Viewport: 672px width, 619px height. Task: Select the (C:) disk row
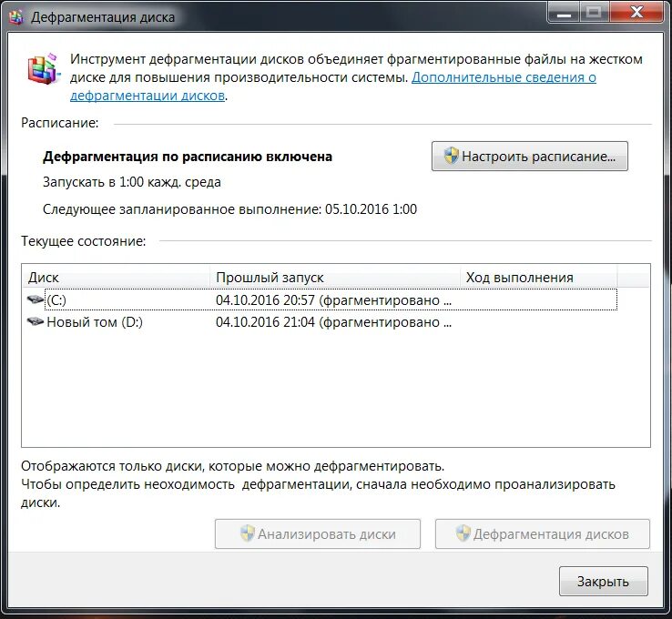(321, 300)
